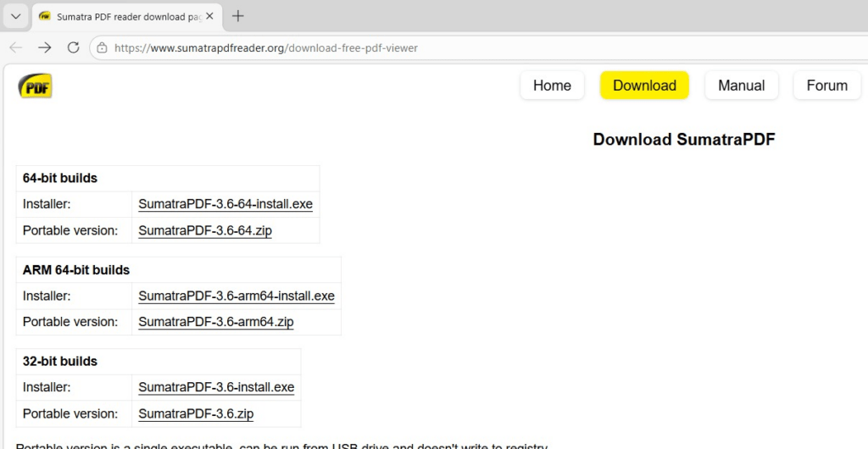
Task: Reload the current page
Action: pos(73,47)
